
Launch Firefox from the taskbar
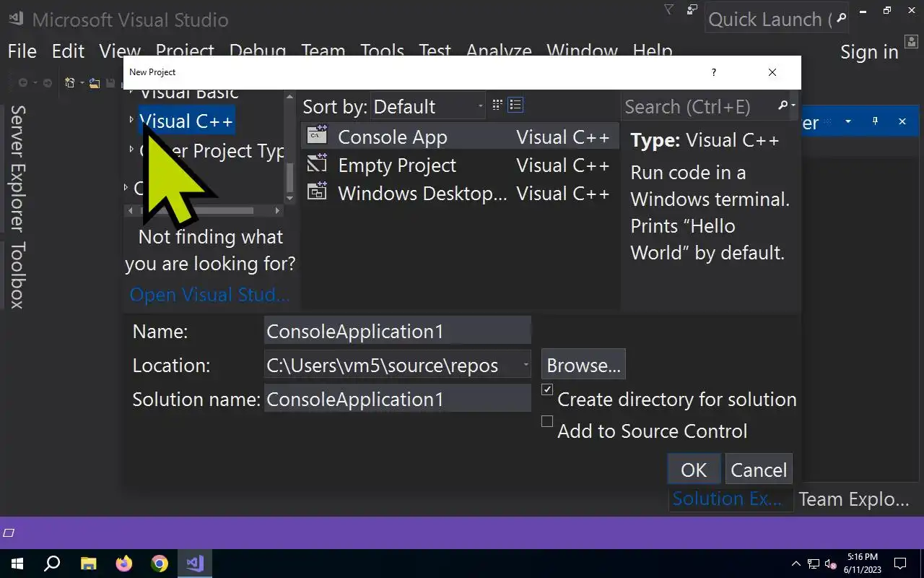(x=124, y=564)
